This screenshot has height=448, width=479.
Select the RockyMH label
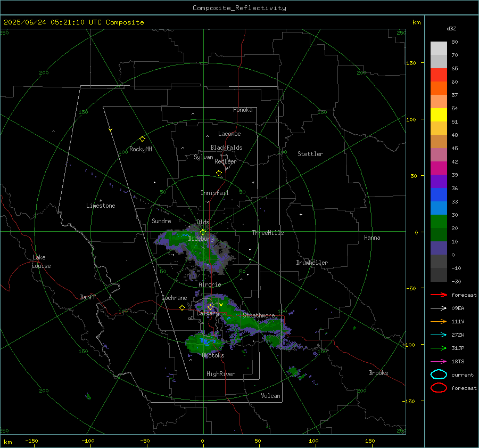click(x=141, y=149)
